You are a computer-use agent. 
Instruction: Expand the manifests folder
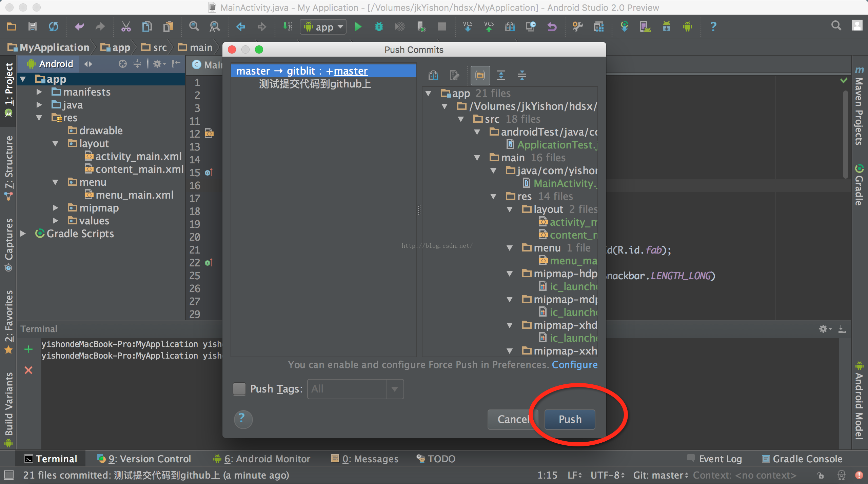tap(39, 92)
